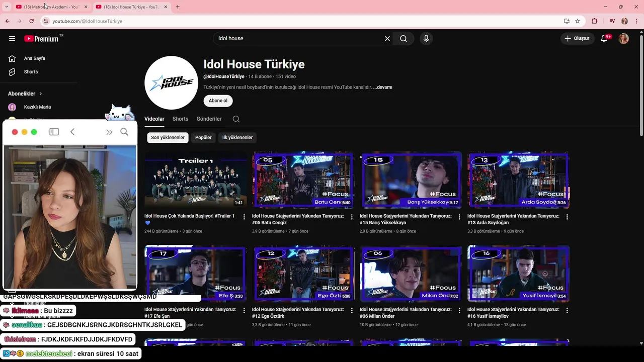Open more options for #05 Batu Cengiz video
The image size is (644, 362).
pos(352,217)
